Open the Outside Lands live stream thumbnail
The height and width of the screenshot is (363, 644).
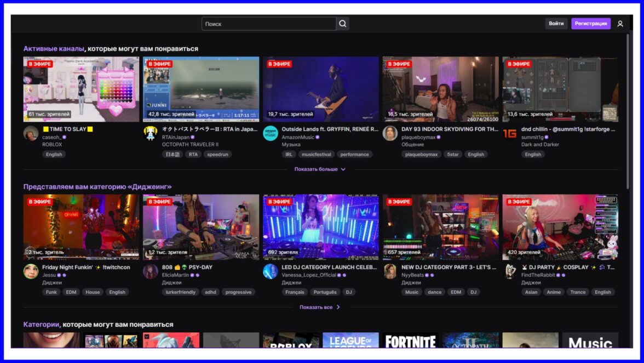[320, 89]
